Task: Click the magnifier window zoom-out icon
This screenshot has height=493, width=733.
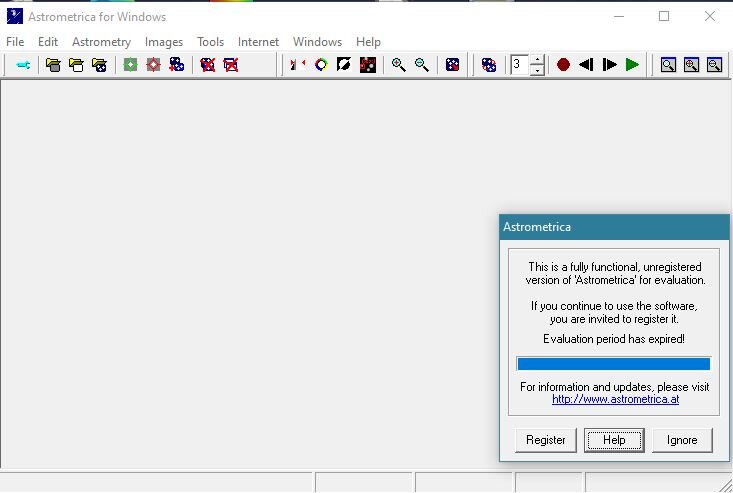Action: tap(714, 65)
